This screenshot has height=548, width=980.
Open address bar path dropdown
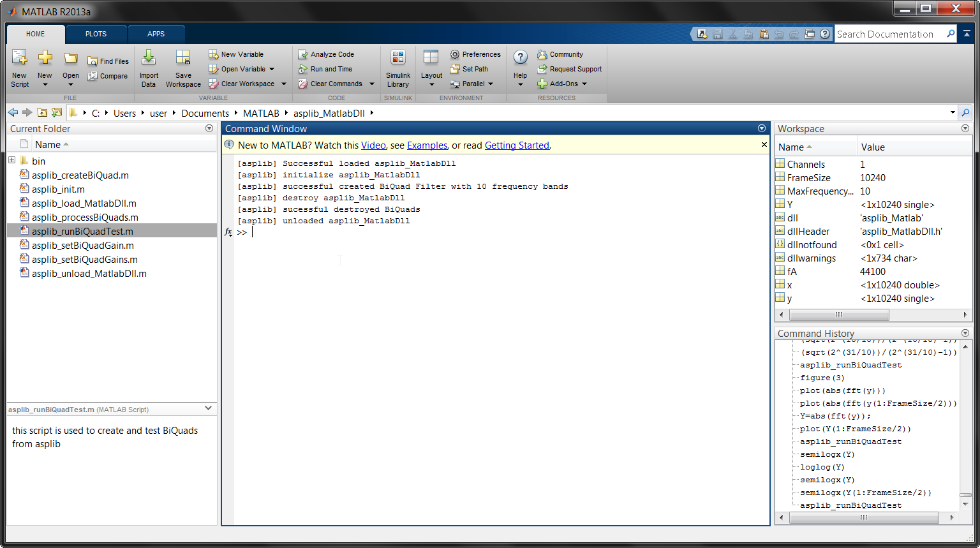coord(953,113)
